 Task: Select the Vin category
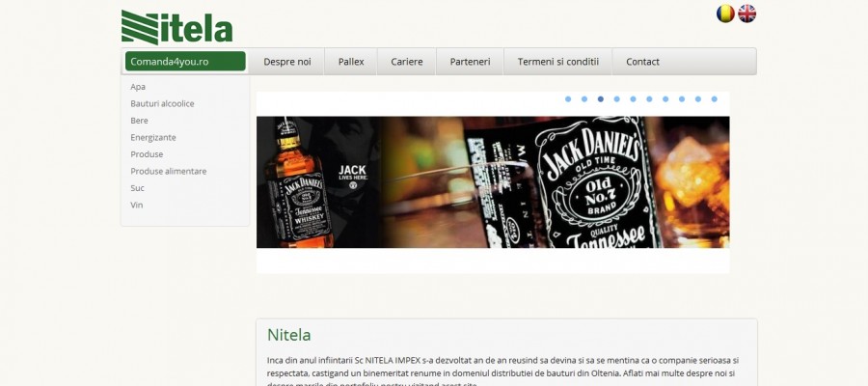coord(137,205)
